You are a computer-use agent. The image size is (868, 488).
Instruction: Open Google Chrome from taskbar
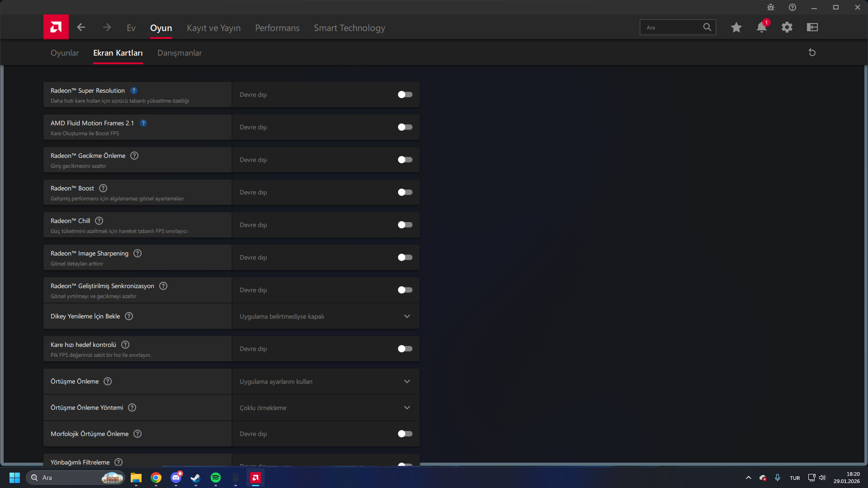[156, 478]
